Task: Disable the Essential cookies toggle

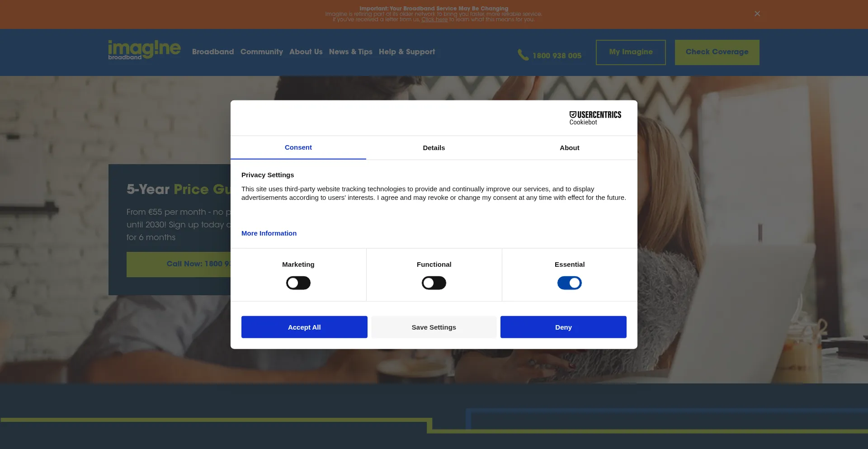Action: pyautogui.click(x=569, y=283)
